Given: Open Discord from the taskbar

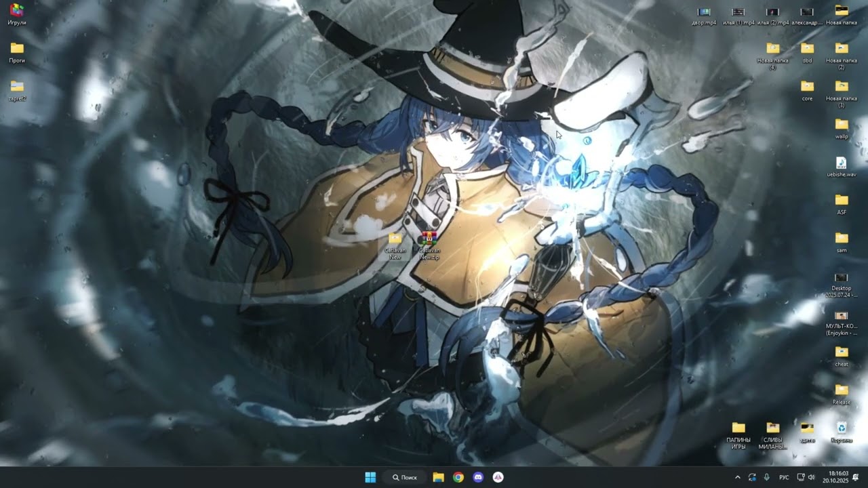Looking at the screenshot, I should click(x=478, y=477).
